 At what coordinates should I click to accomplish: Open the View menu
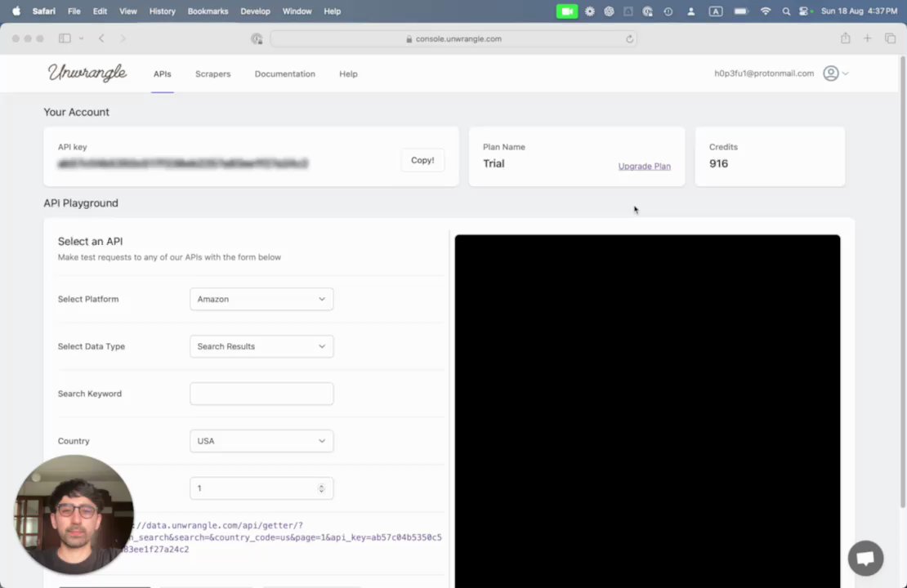127,11
